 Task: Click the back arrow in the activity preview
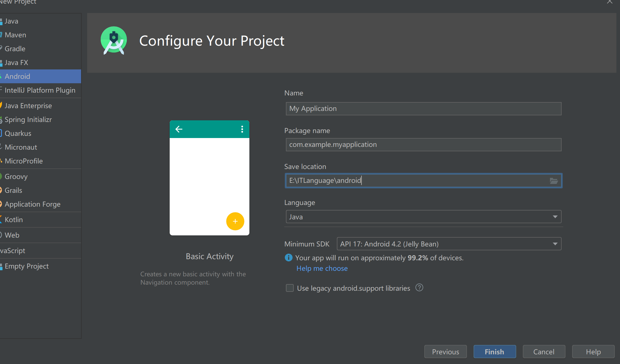click(179, 129)
